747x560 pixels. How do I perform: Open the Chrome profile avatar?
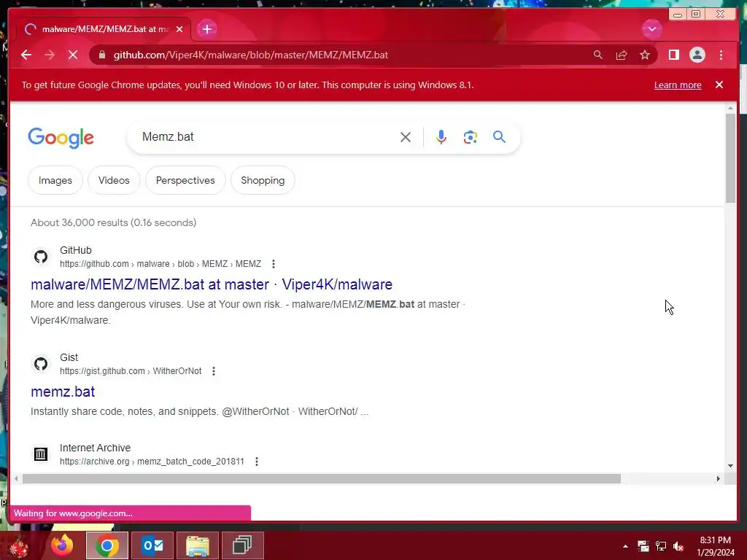click(697, 55)
